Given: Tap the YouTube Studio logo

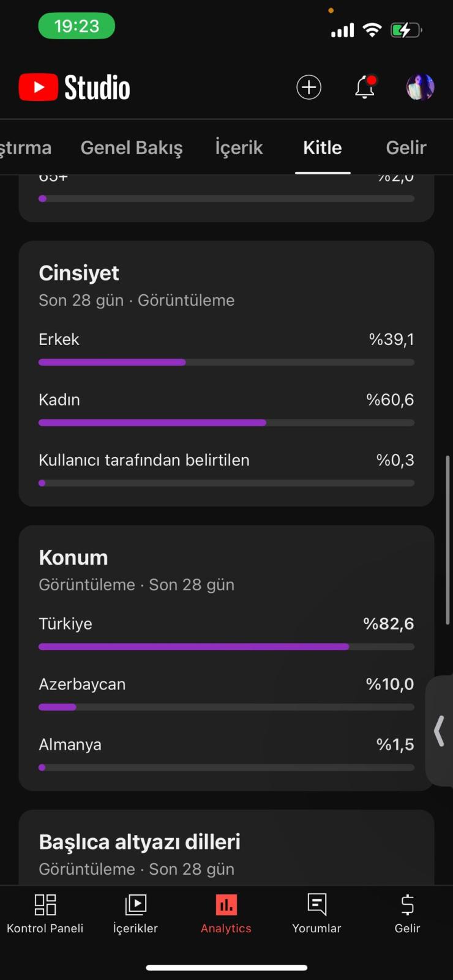Looking at the screenshot, I should [75, 87].
